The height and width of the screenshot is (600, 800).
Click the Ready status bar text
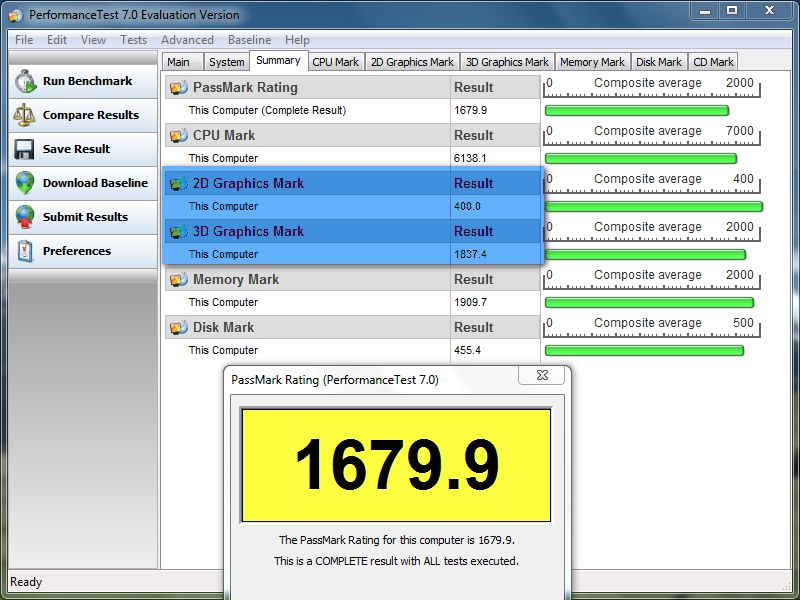pyautogui.click(x=26, y=582)
